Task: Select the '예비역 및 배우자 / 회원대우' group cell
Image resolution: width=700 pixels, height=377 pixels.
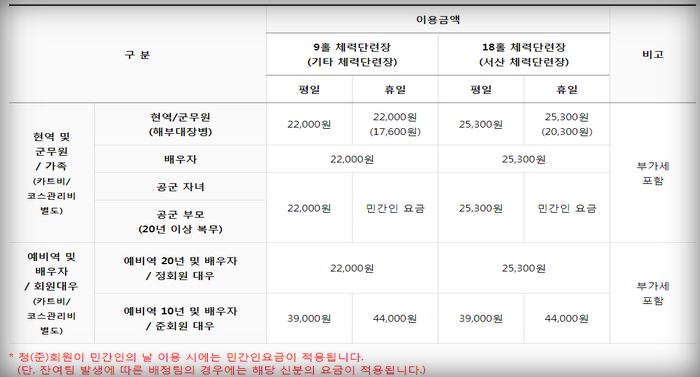Action: coord(52,293)
